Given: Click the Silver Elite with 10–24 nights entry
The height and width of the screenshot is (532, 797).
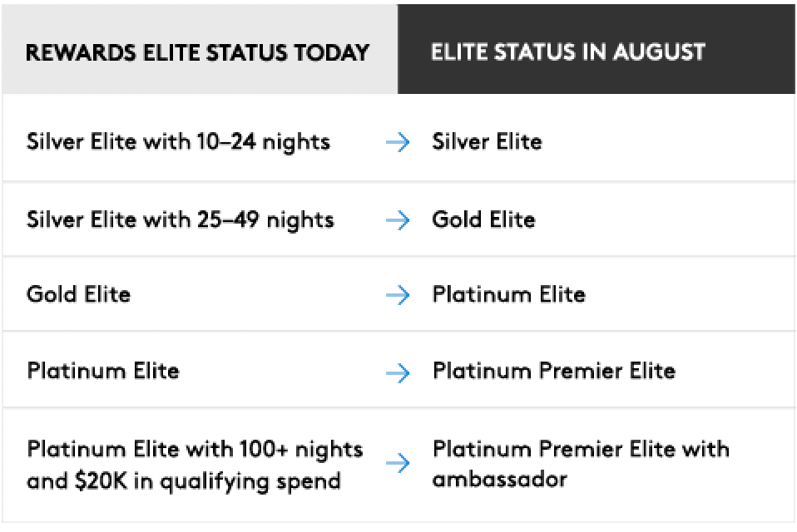Looking at the screenshot, I should [x=178, y=142].
